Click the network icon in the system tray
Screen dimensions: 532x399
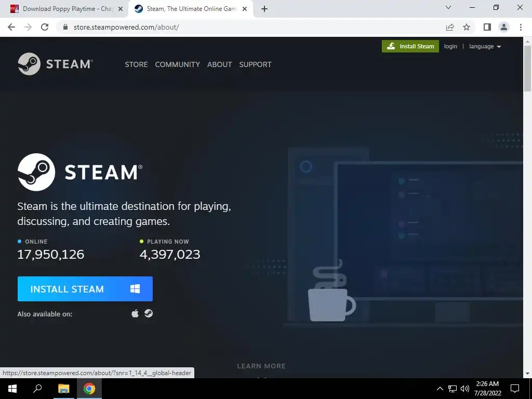453,389
